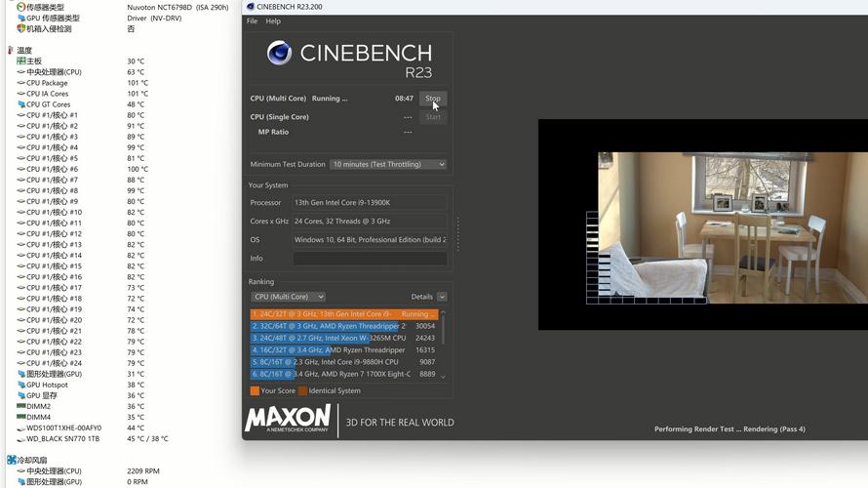Click the 101 °C CPU Package value
Image resolution: width=868 pixels, height=488 pixels.
[138, 83]
